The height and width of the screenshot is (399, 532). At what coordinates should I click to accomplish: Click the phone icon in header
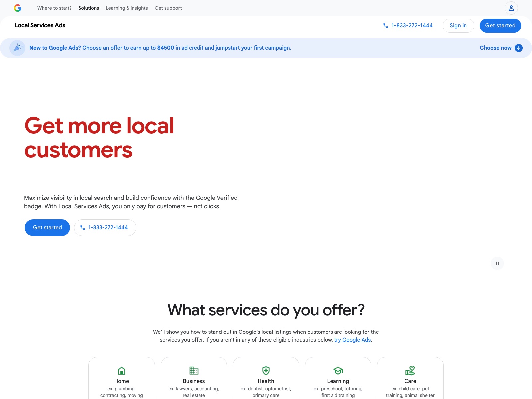(386, 26)
